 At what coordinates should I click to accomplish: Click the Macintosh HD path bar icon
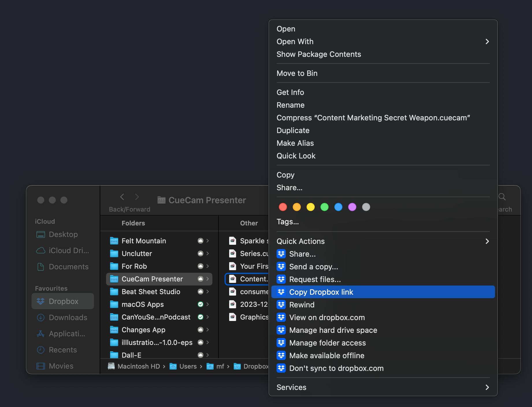[111, 366]
